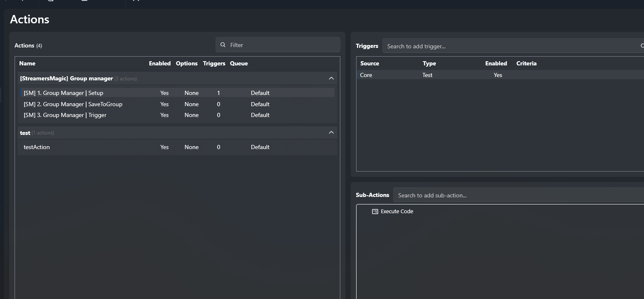Click the Type column header in Triggers

click(x=429, y=63)
